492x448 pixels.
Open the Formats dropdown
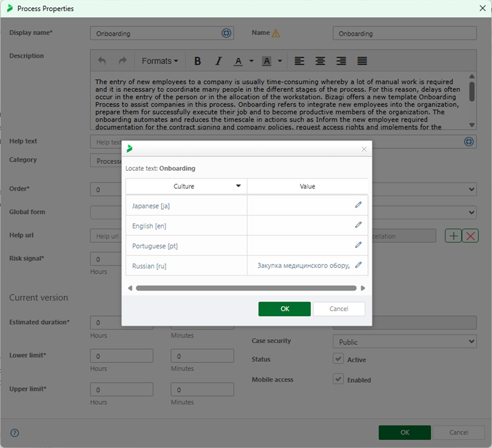tap(160, 61)
